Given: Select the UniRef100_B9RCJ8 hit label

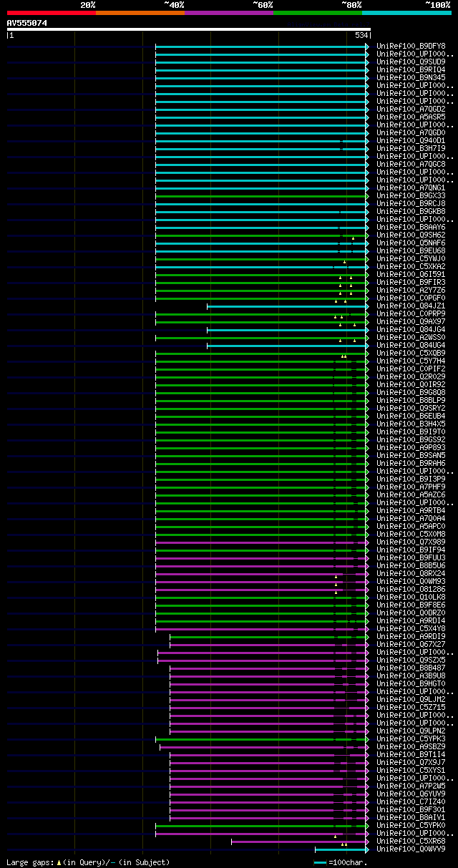Looking at the screenshot, I should [x=411, y=203].
